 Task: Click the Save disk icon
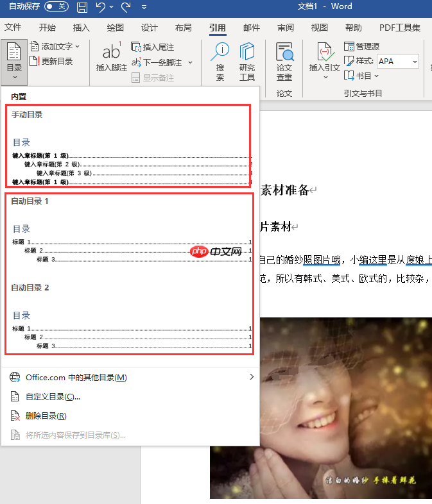pos(82,7)
